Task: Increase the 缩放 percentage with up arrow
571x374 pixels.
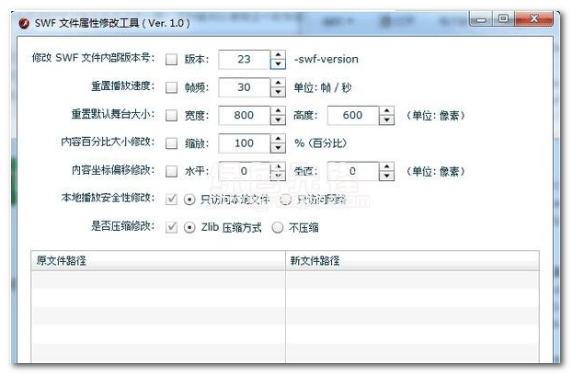Action: [x=278, y=138]
